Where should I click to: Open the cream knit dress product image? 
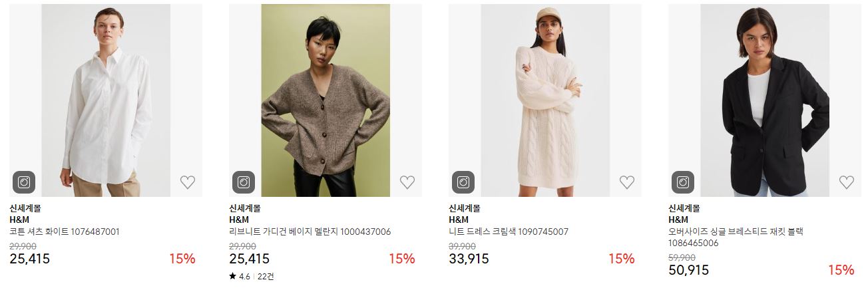tap(545, 100)
